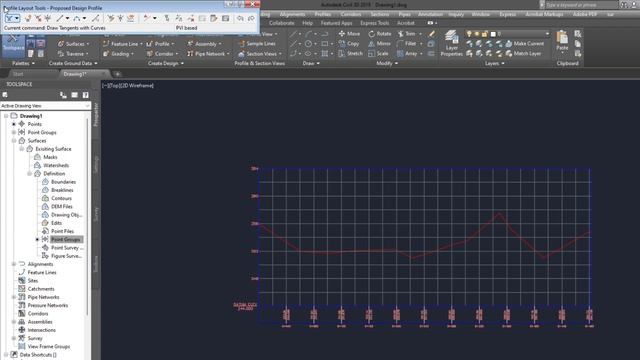Image resolution: width=640 pixels, height=360 pixels.
Task: Click the Grading button in Create Design
Action: 118,53
